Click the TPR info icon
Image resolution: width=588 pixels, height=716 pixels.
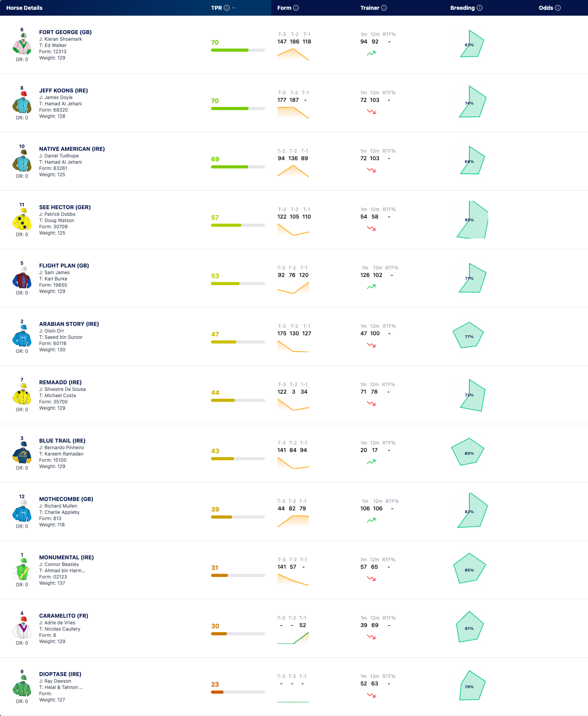point(227,8)
